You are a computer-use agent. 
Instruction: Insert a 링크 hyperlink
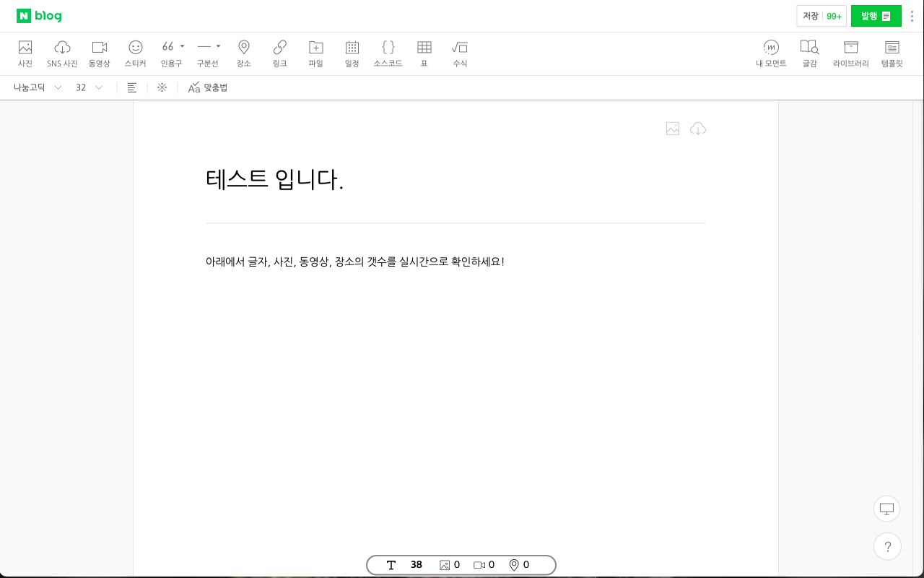(280, 53)
